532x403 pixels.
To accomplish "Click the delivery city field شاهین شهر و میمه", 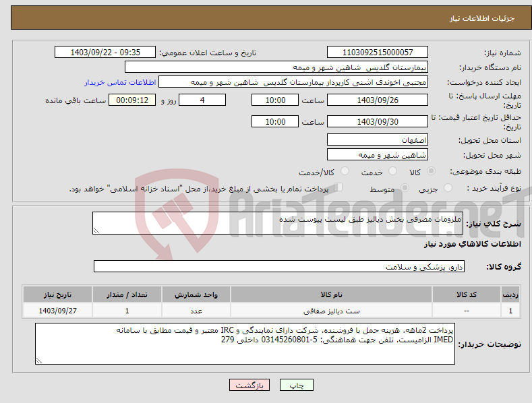I will point(378,155).
